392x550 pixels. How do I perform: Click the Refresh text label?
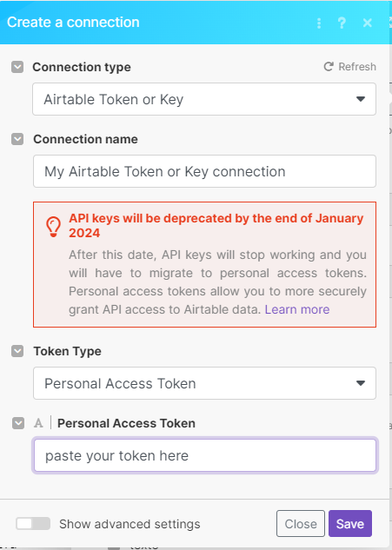[357, 67]
